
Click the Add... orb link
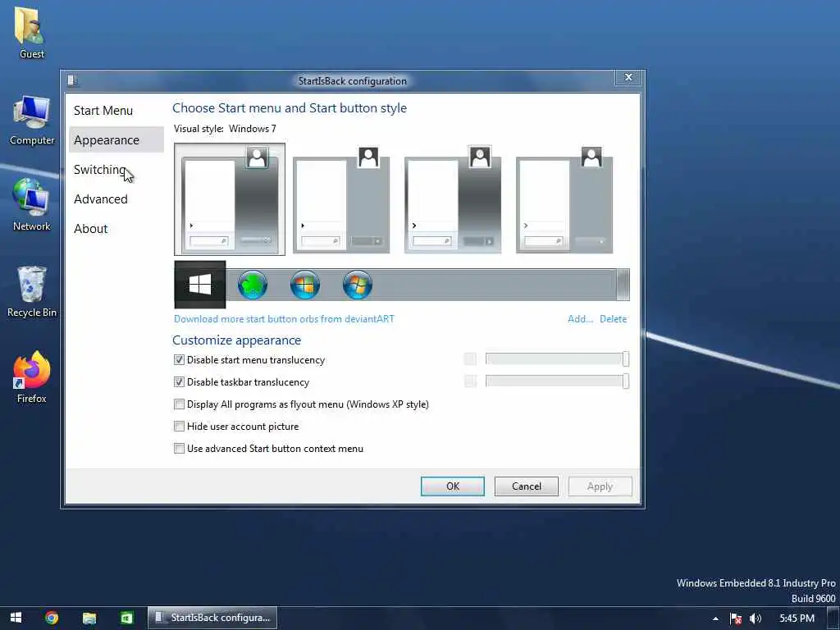[x=580, y=319]
